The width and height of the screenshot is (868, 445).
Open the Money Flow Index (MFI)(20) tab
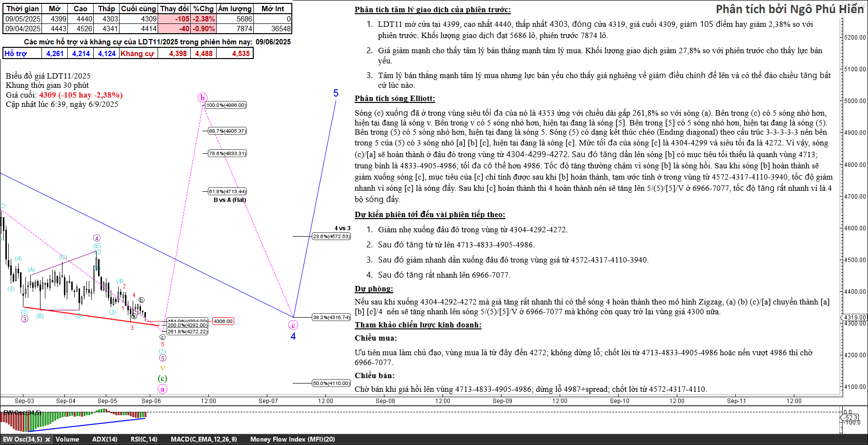click(x=292, y=439)
